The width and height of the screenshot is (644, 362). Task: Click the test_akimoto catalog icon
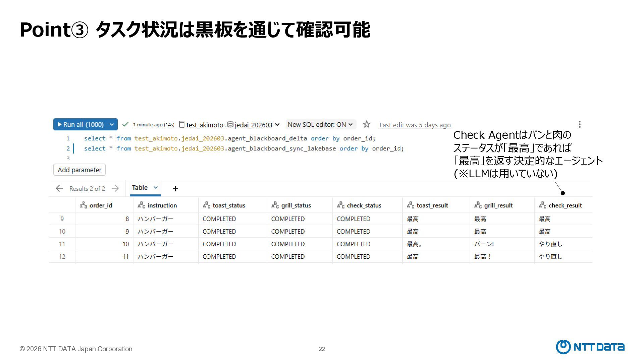(181, 124)
